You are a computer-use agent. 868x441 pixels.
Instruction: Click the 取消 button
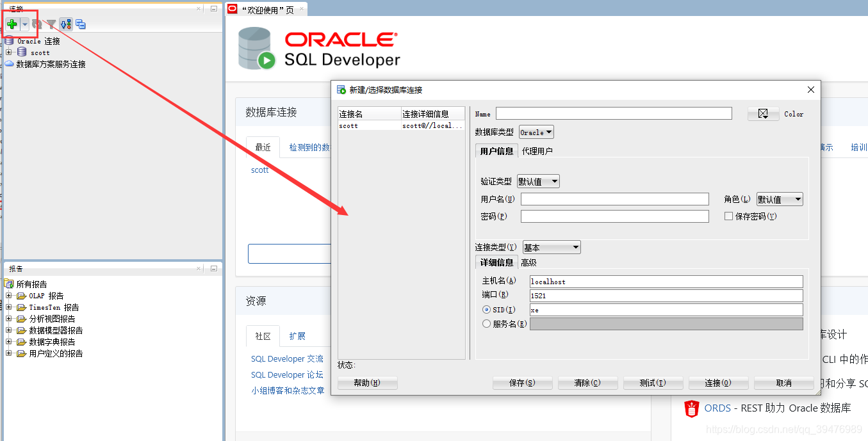(783, 383)
